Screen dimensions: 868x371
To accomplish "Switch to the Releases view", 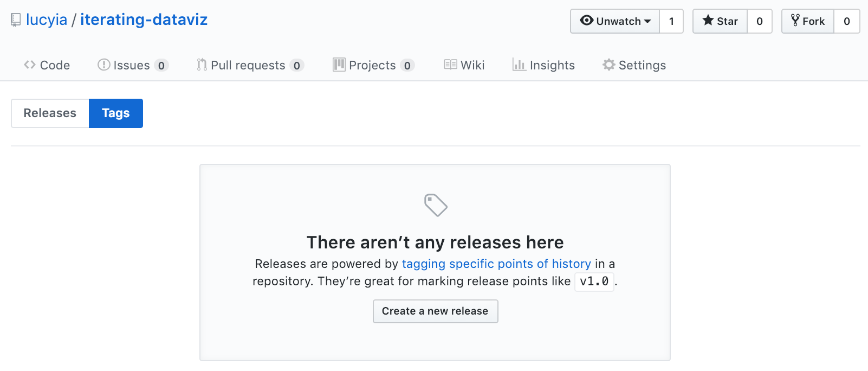I will 50,113.
